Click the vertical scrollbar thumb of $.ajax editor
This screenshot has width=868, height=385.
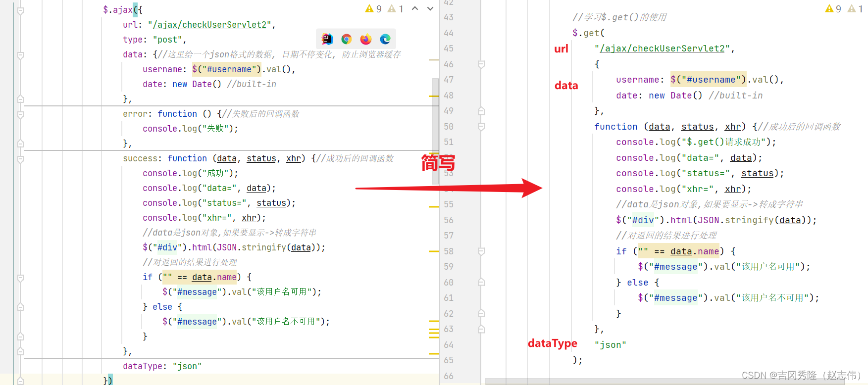click(x=435, y=131)
